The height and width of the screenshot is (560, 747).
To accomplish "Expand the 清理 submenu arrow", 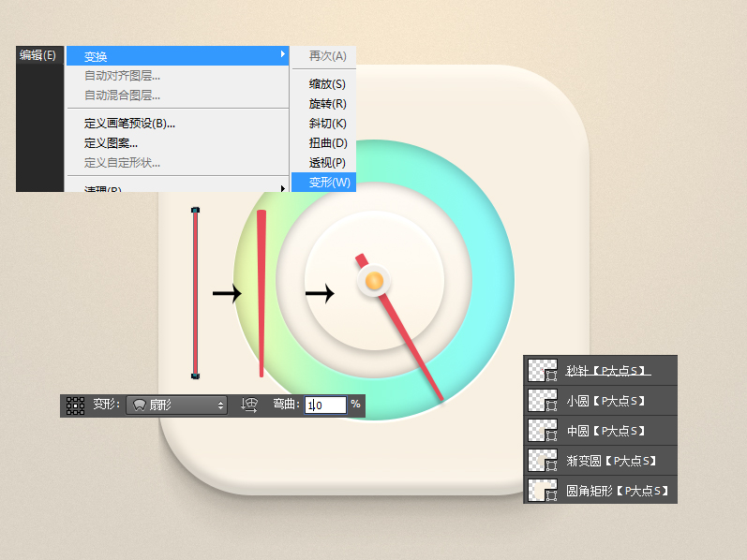I will point(282,189).
